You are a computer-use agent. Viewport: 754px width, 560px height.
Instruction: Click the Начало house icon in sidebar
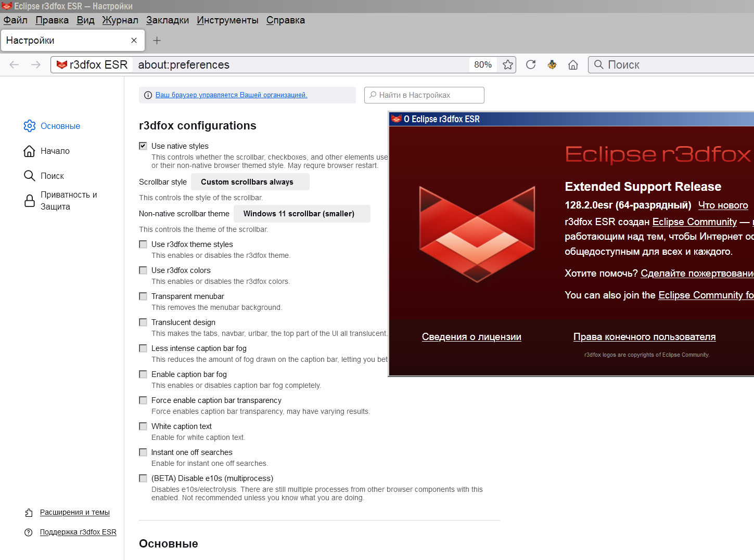30,151
